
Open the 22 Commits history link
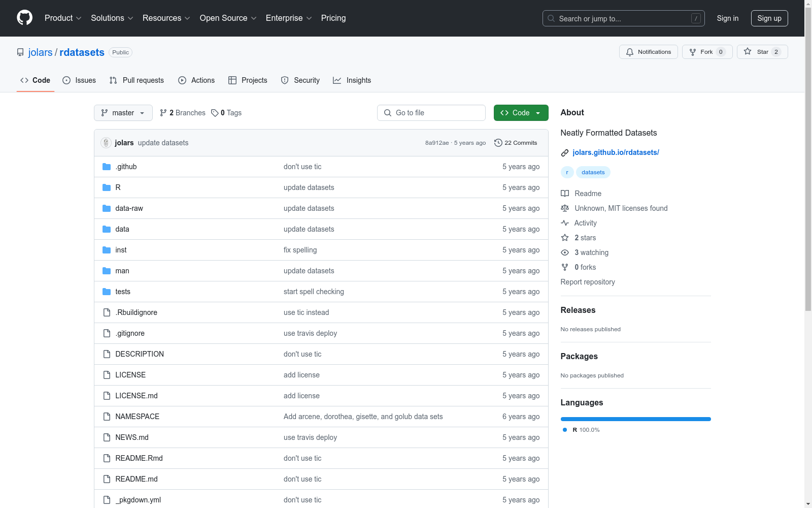pyautogui.click(x=516, y=143)
